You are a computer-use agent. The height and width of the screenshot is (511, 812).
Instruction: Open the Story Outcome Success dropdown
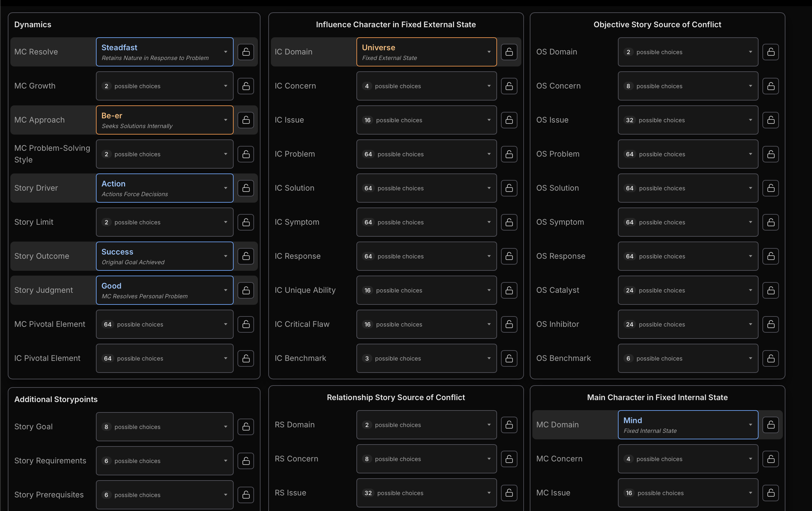pyautogui.click(x=165, y=256)
